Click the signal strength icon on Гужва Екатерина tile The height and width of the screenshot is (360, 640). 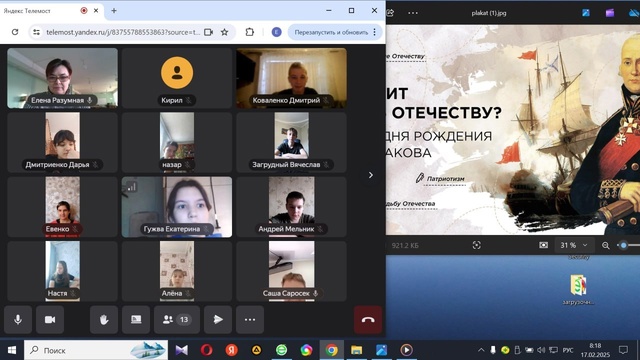131,187
